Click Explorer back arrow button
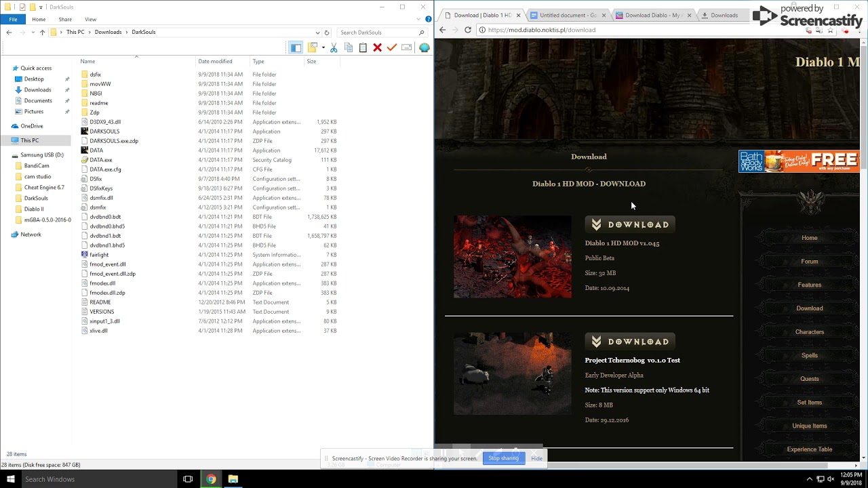This screenshot has height=488, width=868. point(9,32)
